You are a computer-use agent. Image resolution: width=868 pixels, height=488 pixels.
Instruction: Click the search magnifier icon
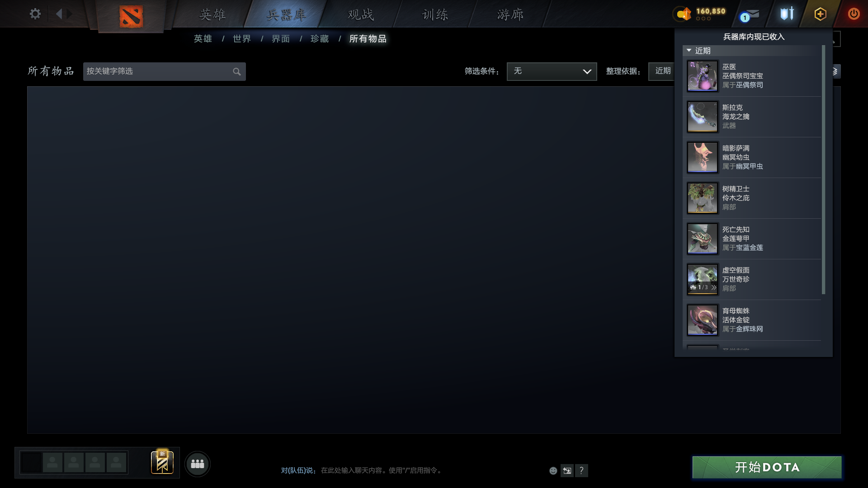pyautogui.click(x=236, y=71)
